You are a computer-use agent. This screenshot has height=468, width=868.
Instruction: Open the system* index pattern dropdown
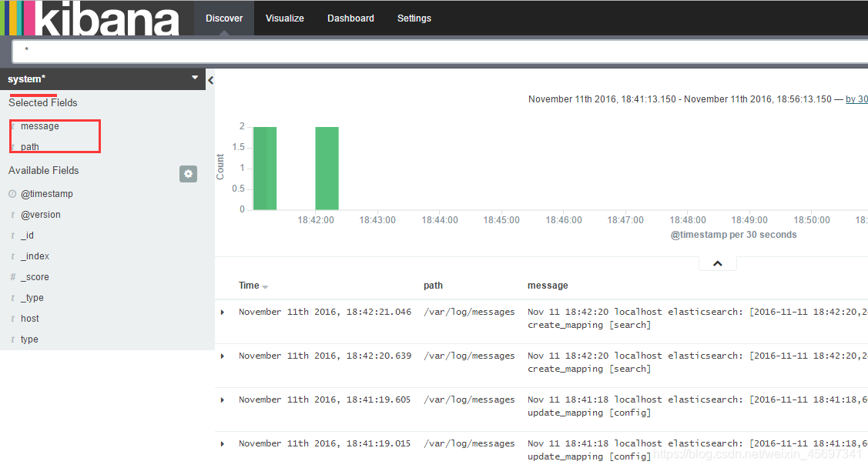click(103, 79)
